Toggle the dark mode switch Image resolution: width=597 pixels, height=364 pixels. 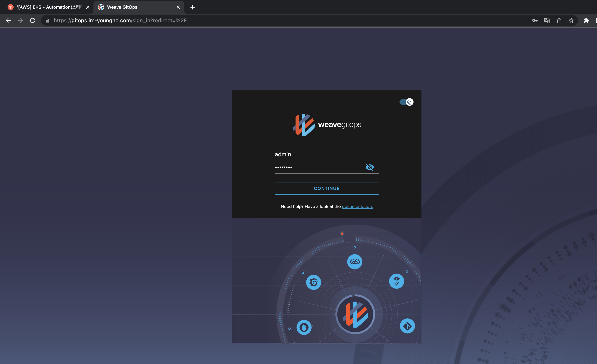[x=406, y=102]
